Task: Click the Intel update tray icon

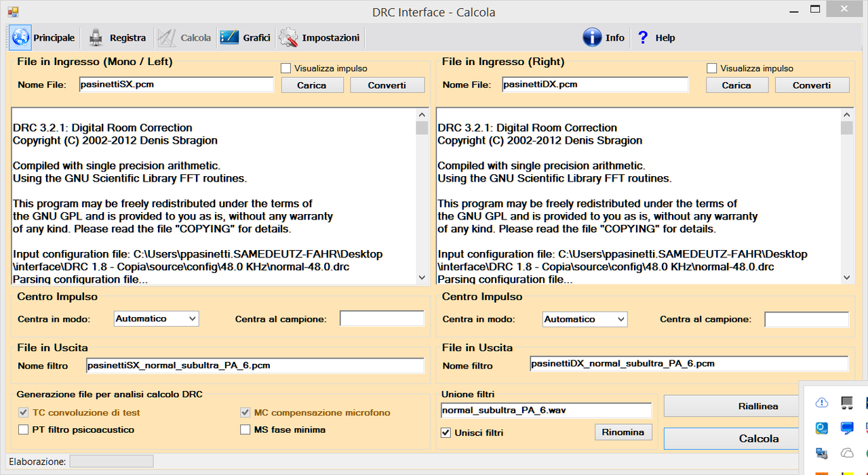Action: (821, 428)
